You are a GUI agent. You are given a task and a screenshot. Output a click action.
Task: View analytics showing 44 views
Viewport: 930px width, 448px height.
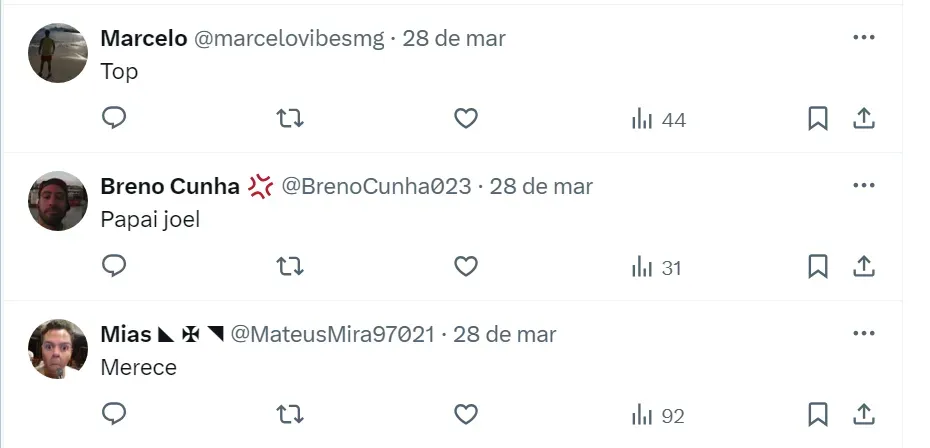(658, 119)
